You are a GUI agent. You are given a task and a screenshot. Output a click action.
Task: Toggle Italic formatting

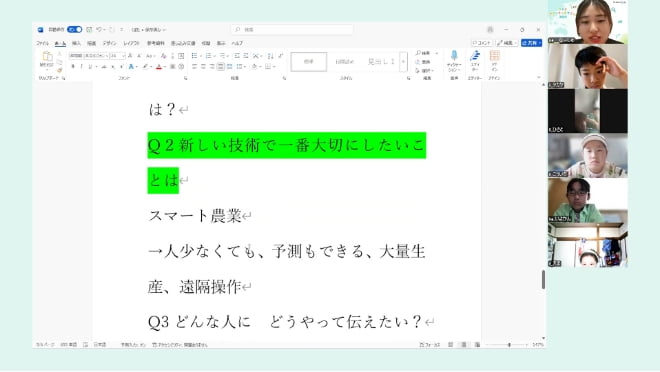click(81, 66)
